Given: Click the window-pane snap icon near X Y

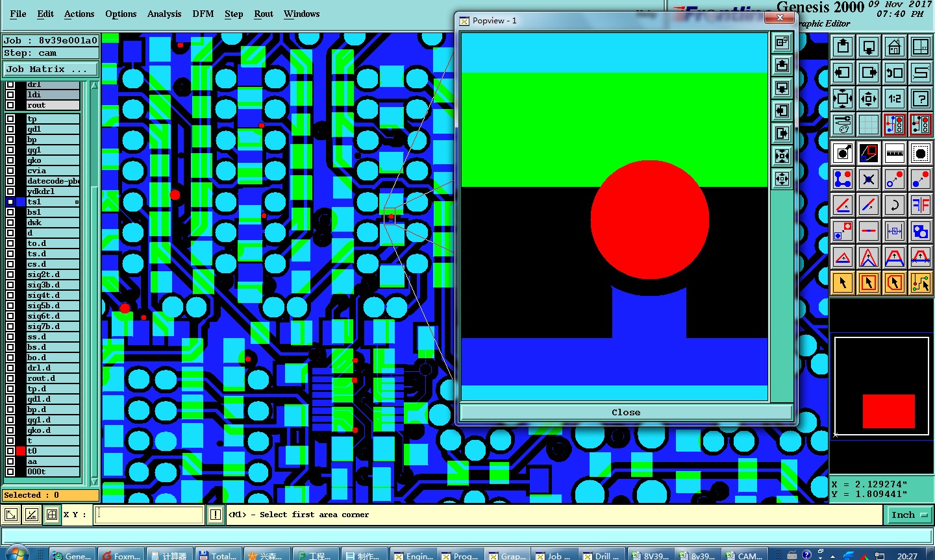Looking at the screenshot, I should tap(52, 515).
